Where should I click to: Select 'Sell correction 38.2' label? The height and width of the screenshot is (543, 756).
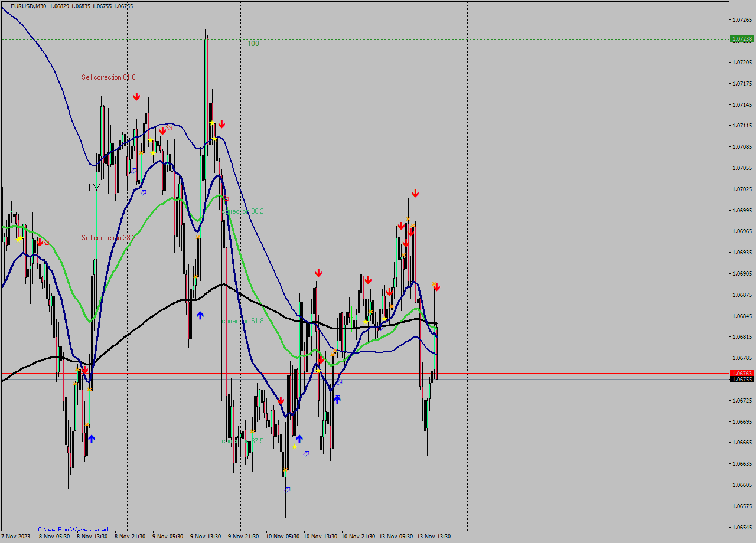pos(109,238)
